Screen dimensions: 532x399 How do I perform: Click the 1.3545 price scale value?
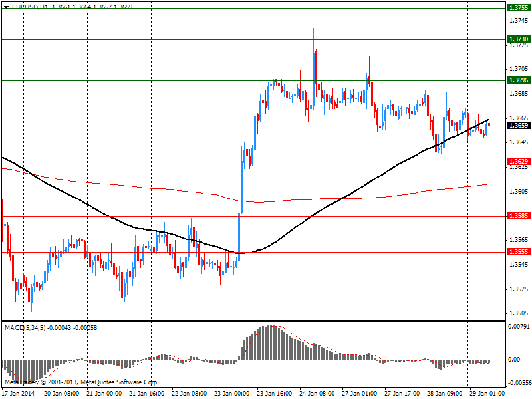(519, 265)
